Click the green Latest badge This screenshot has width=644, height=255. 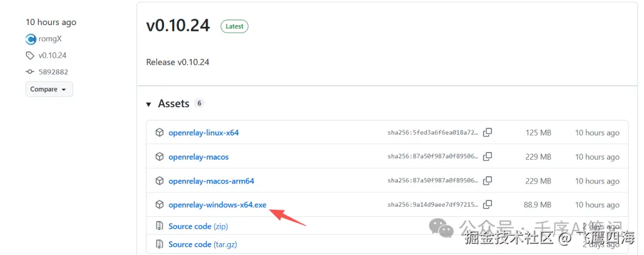[234, 26]
